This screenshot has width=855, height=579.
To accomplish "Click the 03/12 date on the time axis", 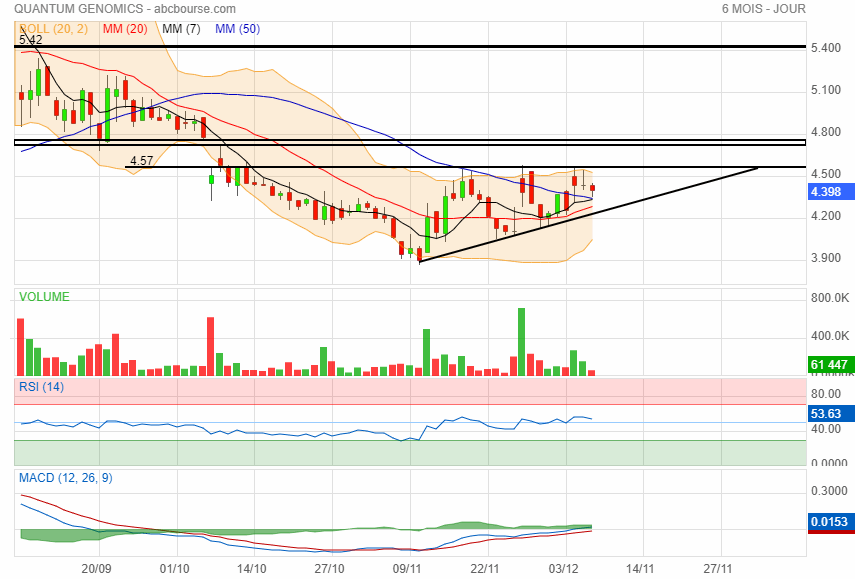I will [562, 568].
